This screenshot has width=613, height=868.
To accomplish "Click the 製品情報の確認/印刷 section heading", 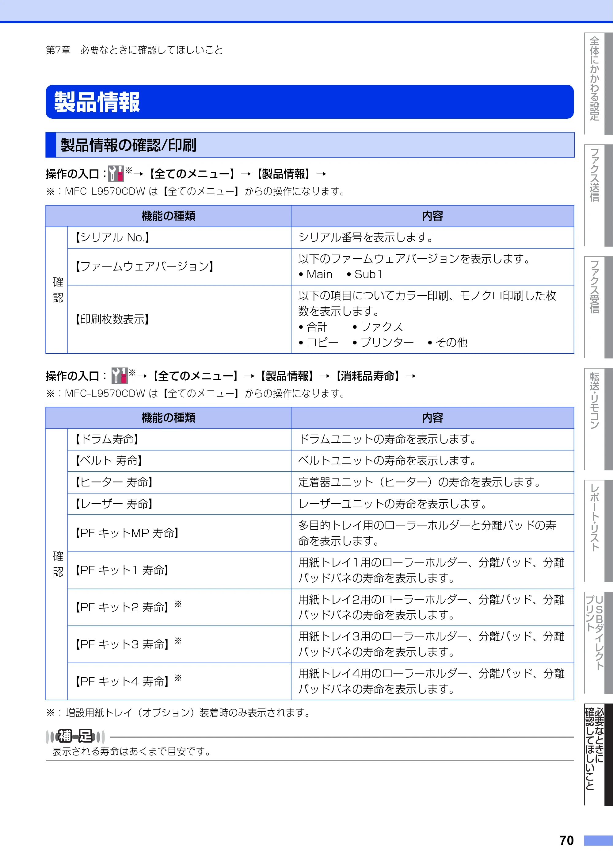I will [310, 145].
